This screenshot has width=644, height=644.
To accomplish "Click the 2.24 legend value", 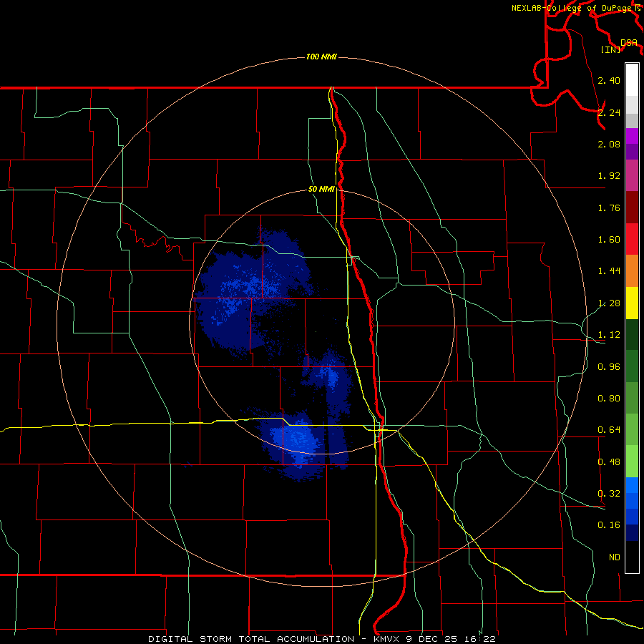I will click(x=609, y=112).
